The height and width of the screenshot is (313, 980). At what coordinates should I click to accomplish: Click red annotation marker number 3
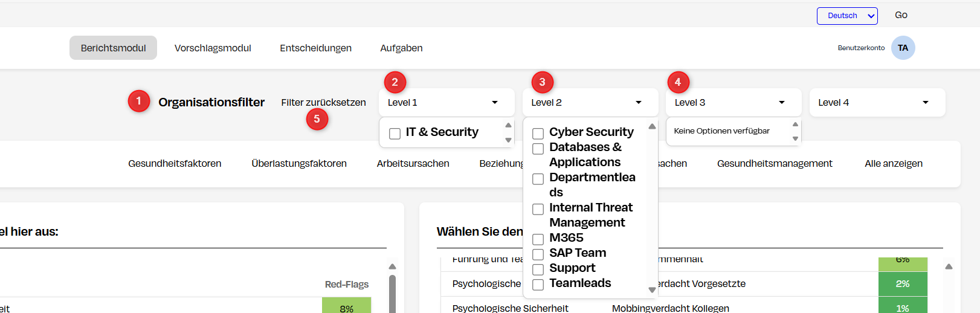click(x=542, y=82)
